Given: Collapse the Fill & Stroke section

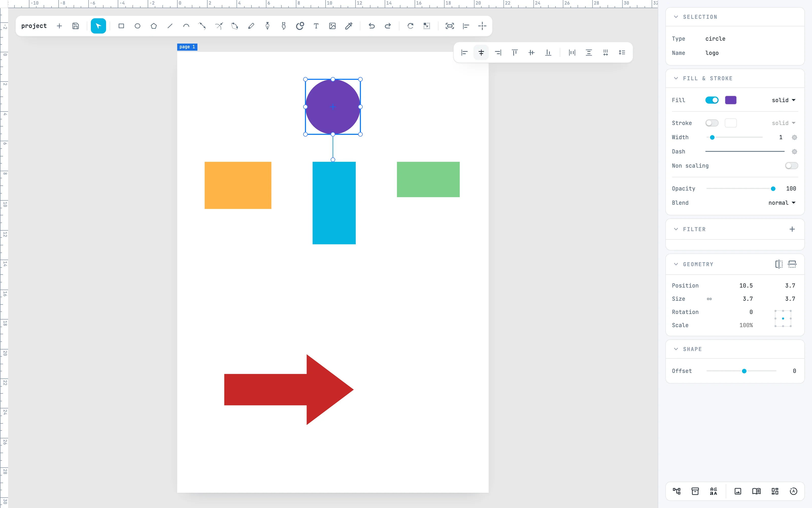Looking at the screenshot, I should click(676, 78).
